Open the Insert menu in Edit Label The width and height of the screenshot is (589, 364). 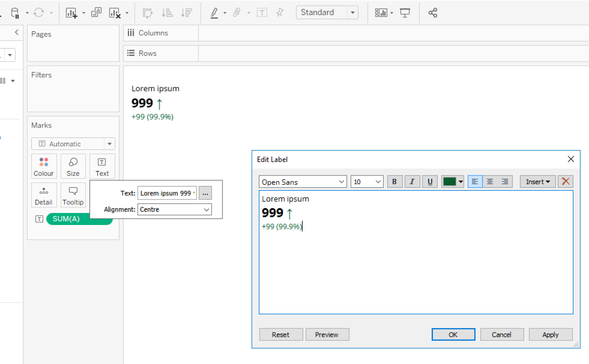537,182
